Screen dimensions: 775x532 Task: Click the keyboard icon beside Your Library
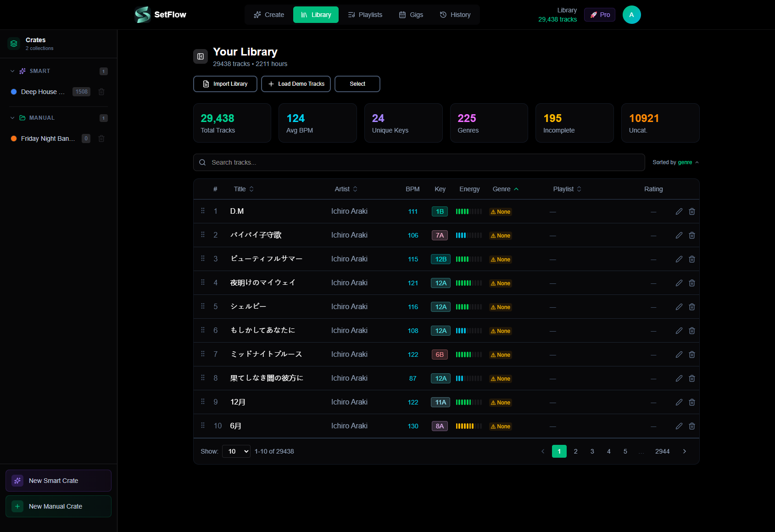(200, 56)
